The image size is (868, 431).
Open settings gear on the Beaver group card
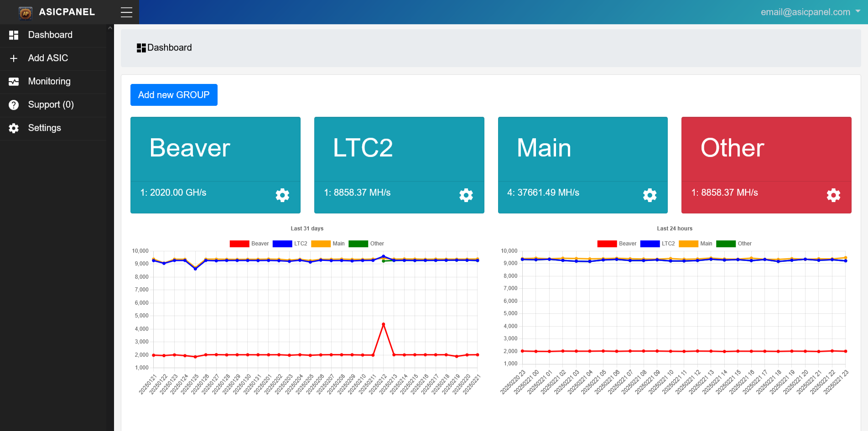(x=282, y=195)
